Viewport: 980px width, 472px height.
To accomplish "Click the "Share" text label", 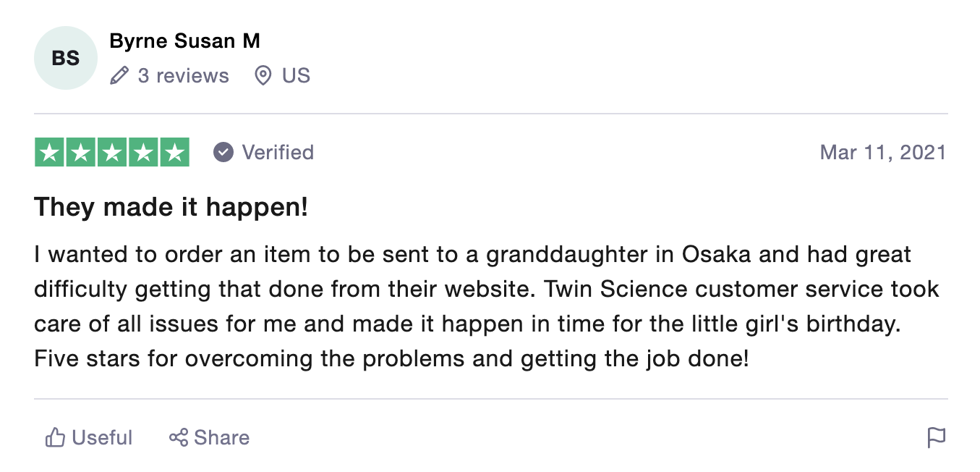I will 222,437.
